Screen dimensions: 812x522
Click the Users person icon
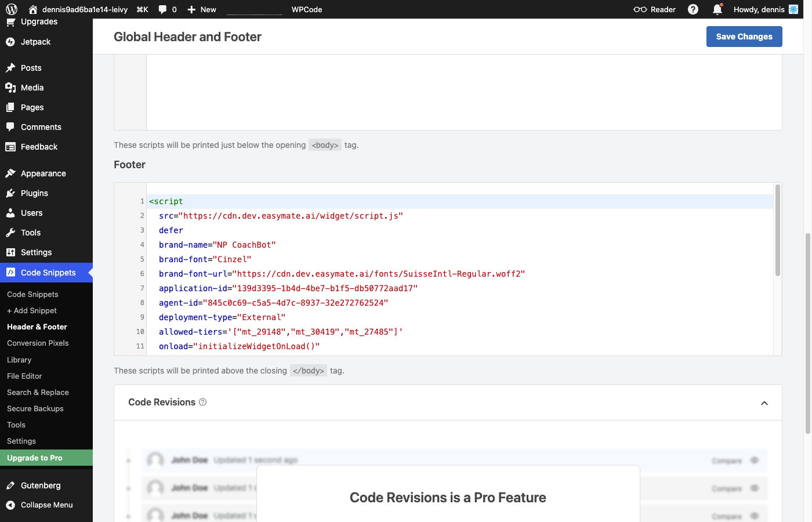[x=10, y=213]
